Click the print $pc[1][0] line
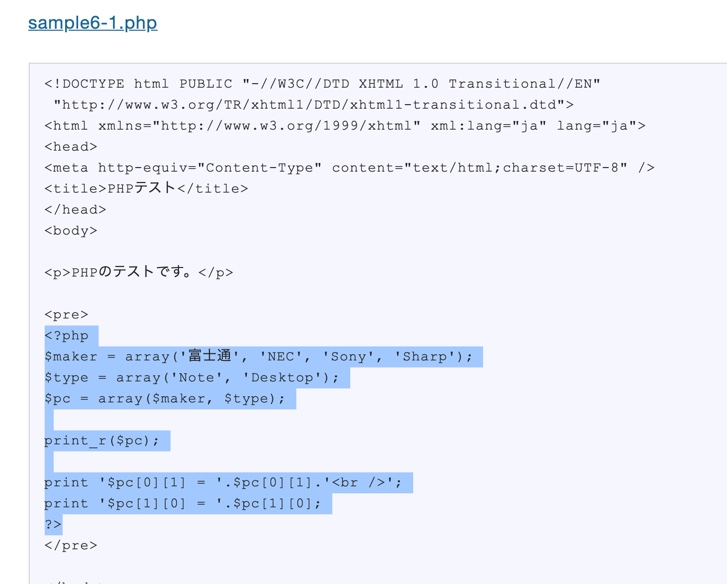727x584 pixels. (182, 503)
